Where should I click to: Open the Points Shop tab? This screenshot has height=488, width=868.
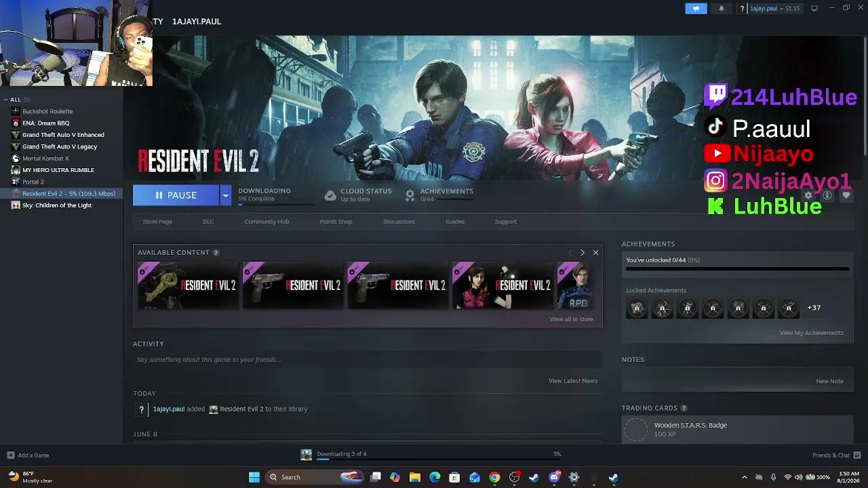click(336, 222)
